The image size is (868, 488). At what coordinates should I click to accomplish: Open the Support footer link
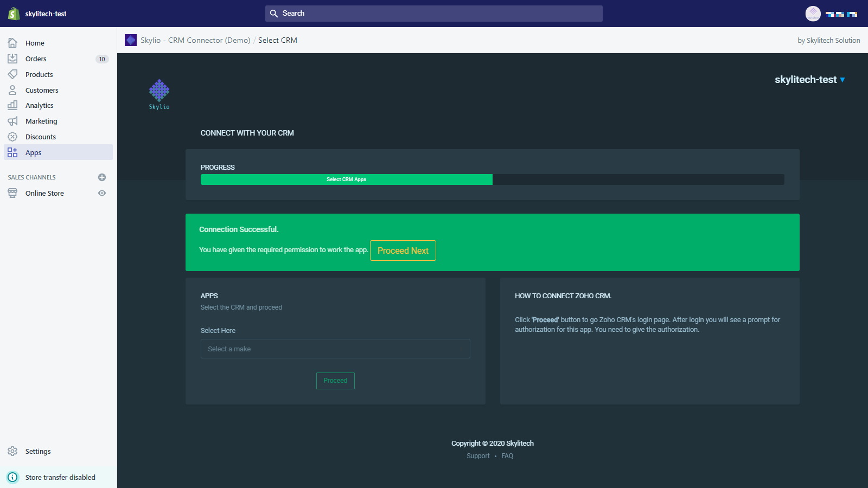click(478, 456)
